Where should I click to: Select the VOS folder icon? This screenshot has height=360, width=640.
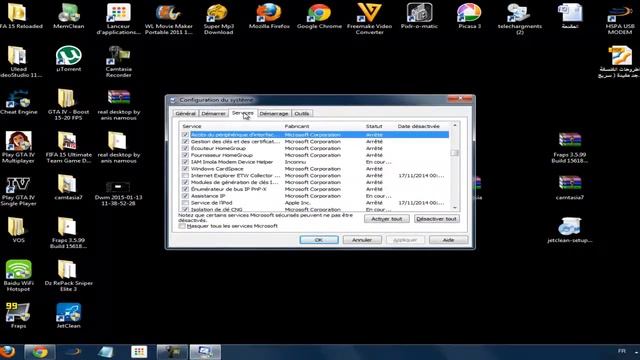click(x=17, y=230)
